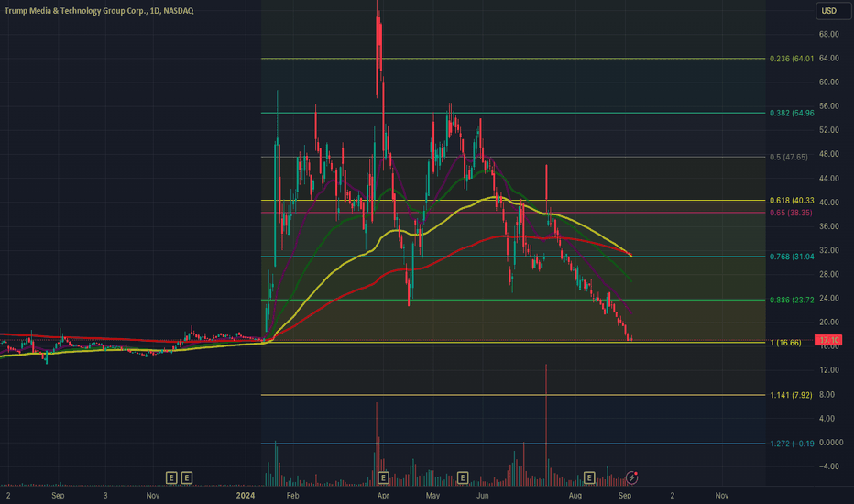Open the earnings E marker near the May label
The image size is (854, 504).
tap(463, 477)
